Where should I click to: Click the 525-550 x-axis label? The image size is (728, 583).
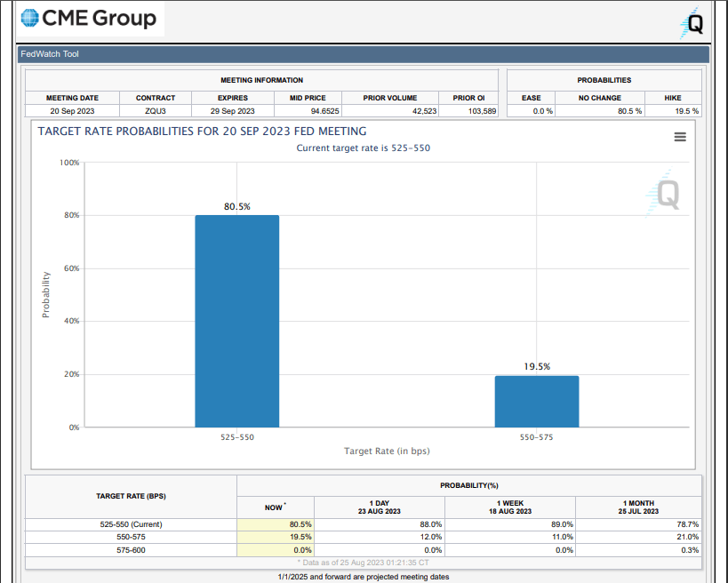(x=236, y=437)
